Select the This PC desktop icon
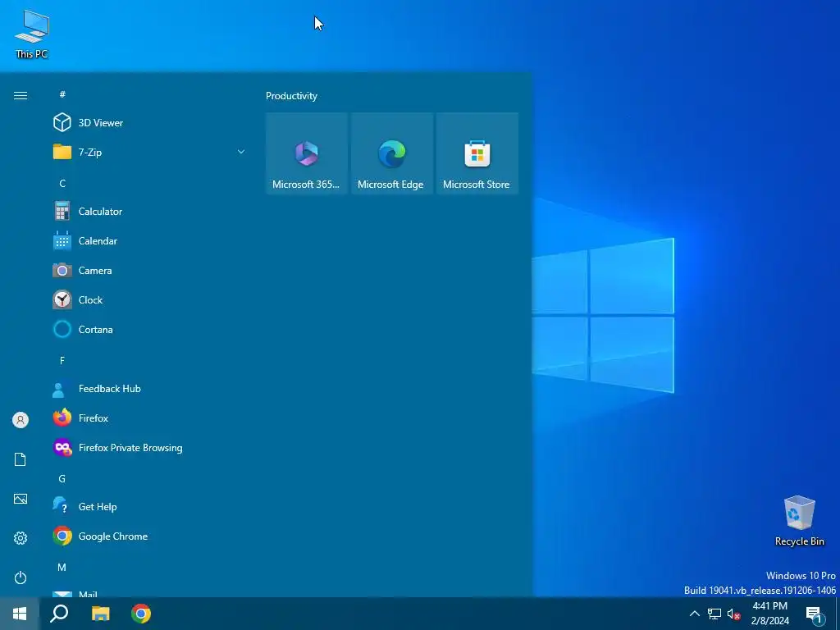 pyautogui.click(x=32, y=34)
